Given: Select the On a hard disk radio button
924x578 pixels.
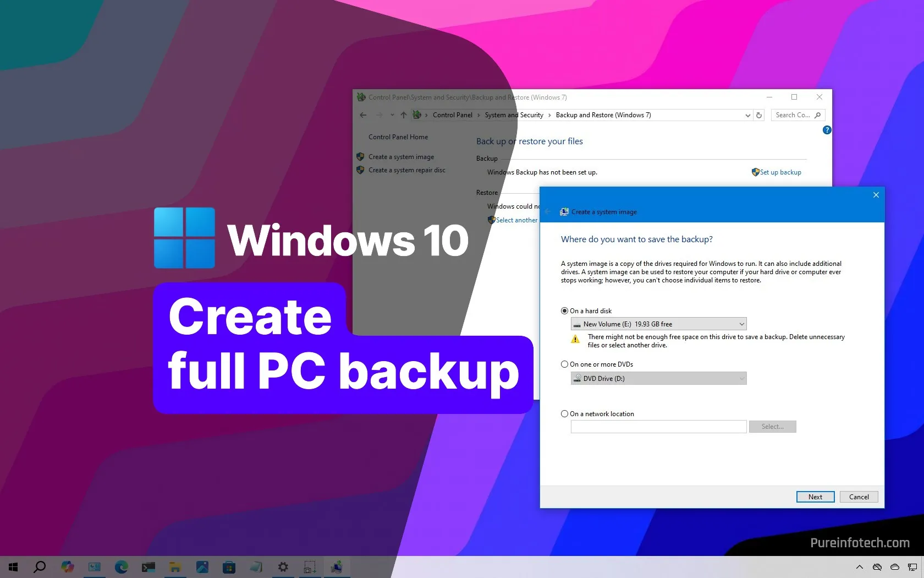Looking at the screenshot, I should (x=564, y=310).
